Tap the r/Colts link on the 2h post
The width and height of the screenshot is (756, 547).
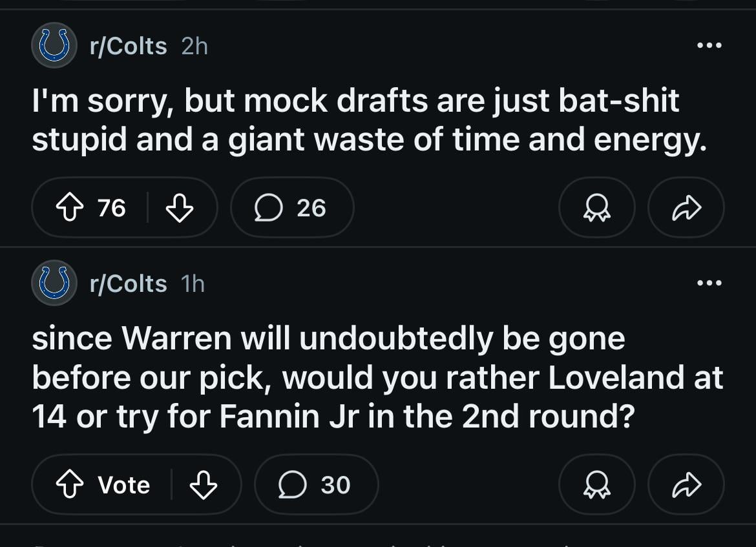[x=129, y=46]
